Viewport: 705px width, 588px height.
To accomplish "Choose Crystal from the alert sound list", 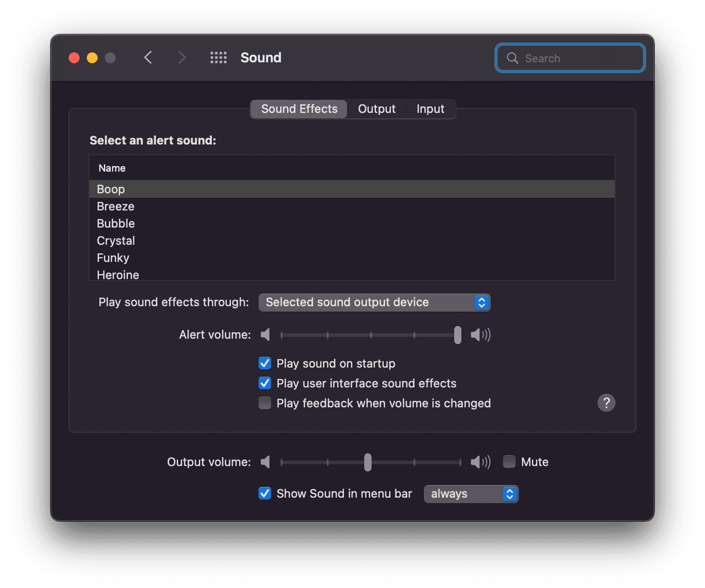I will pyautogui.click(x=116, y=241).
